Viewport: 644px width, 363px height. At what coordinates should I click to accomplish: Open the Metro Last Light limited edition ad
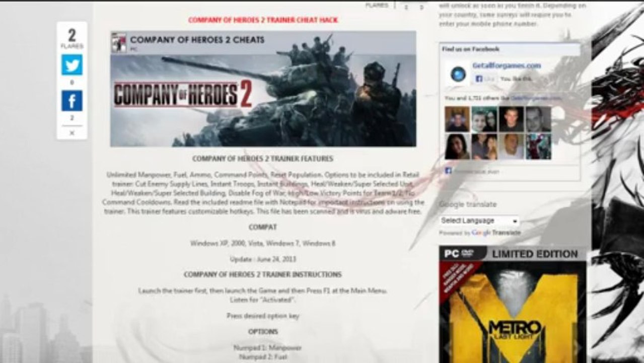tap(513, 305)
